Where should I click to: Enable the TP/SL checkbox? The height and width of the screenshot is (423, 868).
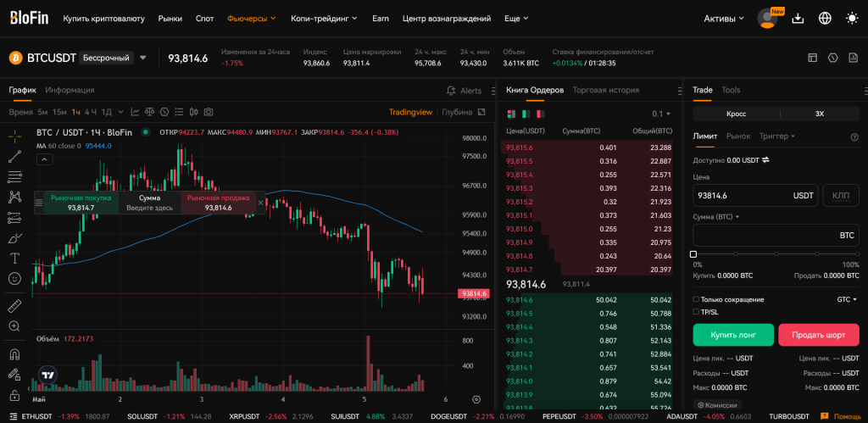696,312
